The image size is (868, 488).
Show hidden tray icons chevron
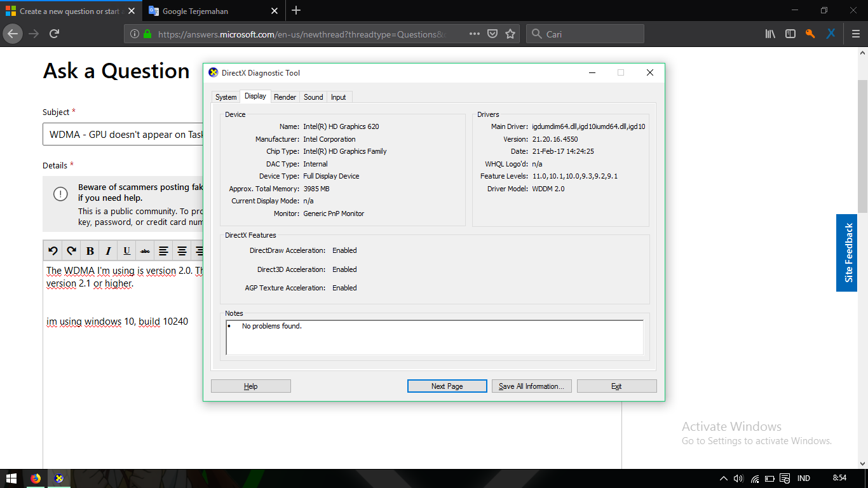[x=723, y=478]
